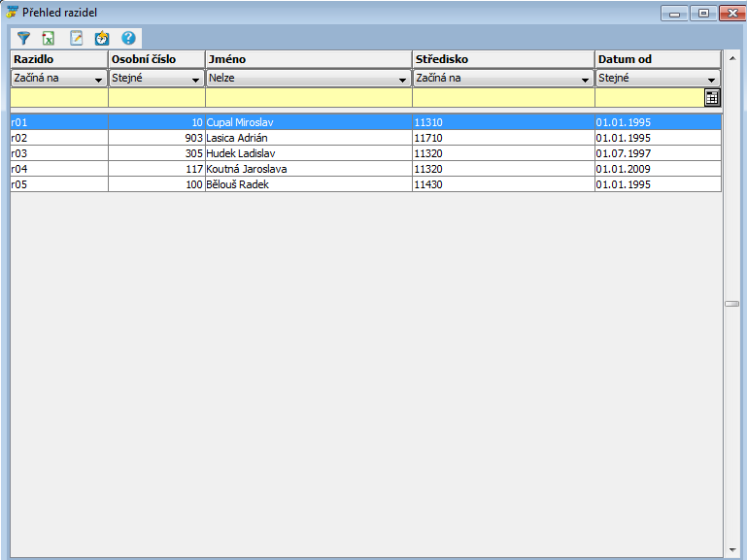The width and height of the screenshot is (747, 560).
Task: Expand the Datum od 'Stejné' dropdown
Action: [x=711, y=80]
